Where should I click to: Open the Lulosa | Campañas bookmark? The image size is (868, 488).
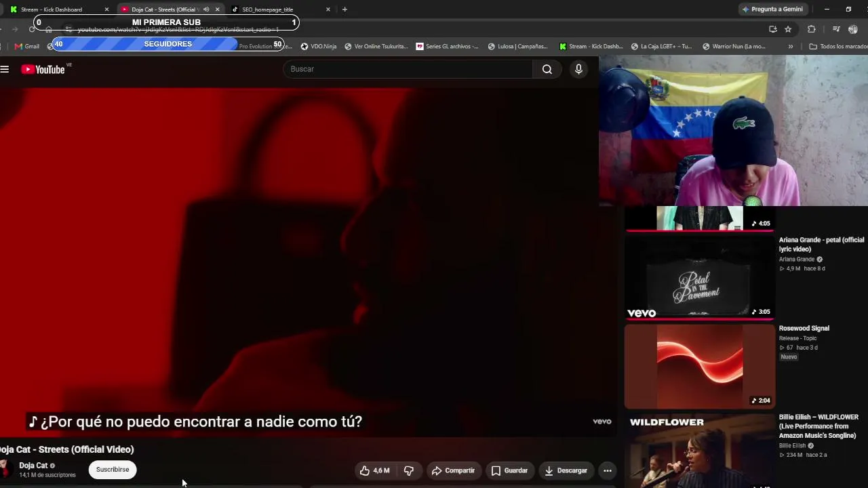[518, 47]
